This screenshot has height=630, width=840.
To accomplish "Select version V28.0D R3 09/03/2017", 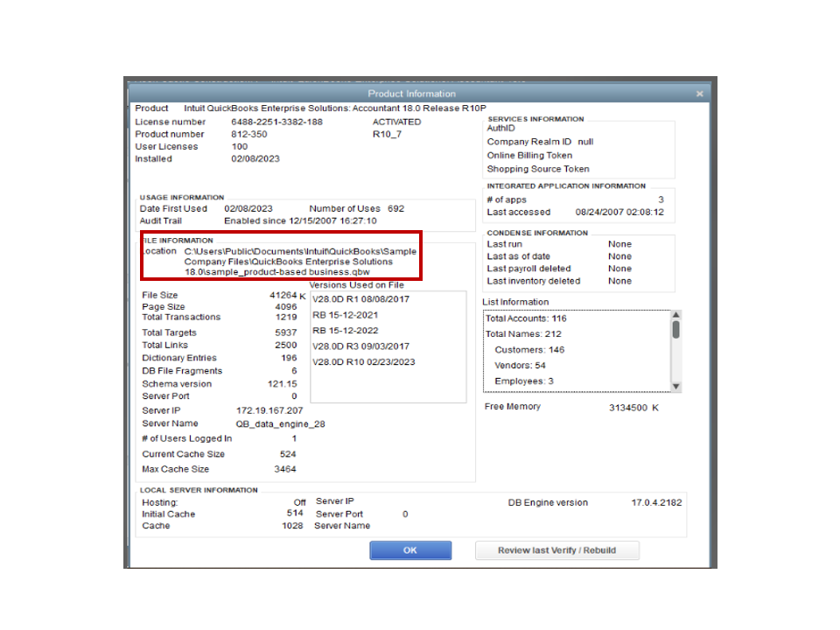I will click(361, 346).
